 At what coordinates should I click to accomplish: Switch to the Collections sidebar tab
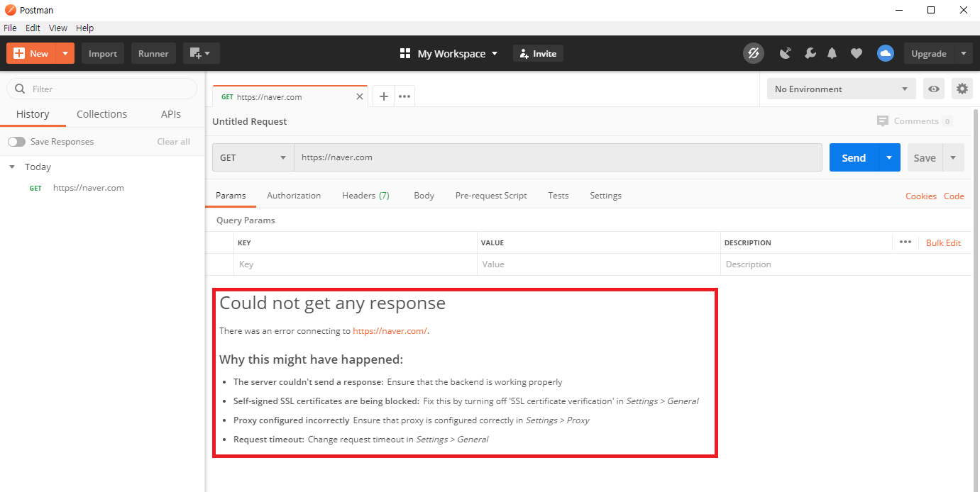101,114
